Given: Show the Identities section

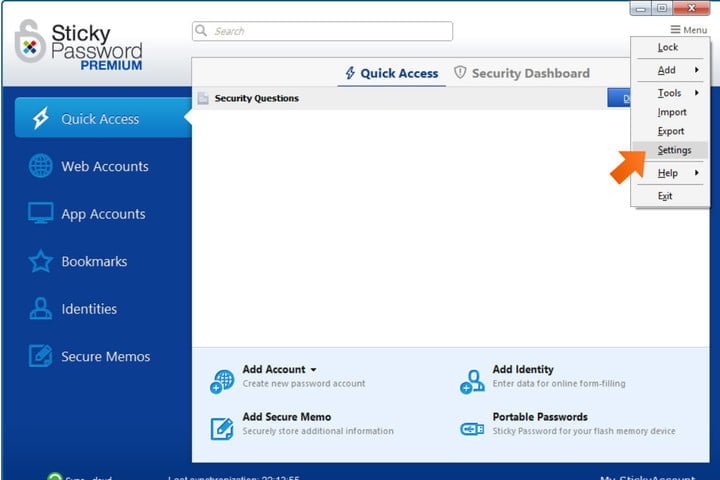Looking at the screenshot, I should point(89,309).
